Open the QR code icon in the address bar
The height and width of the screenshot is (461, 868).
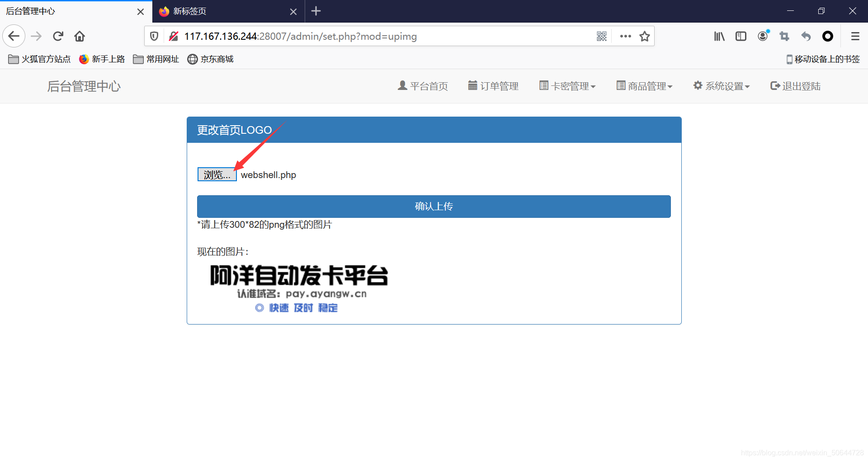click(x=602, y=36)
